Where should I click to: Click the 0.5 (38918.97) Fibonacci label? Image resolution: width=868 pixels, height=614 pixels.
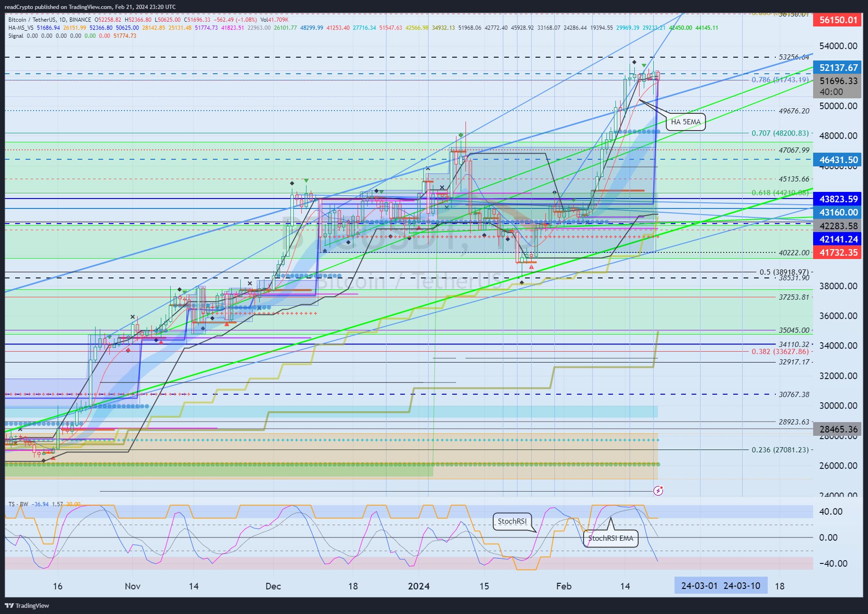pos(784,272)
